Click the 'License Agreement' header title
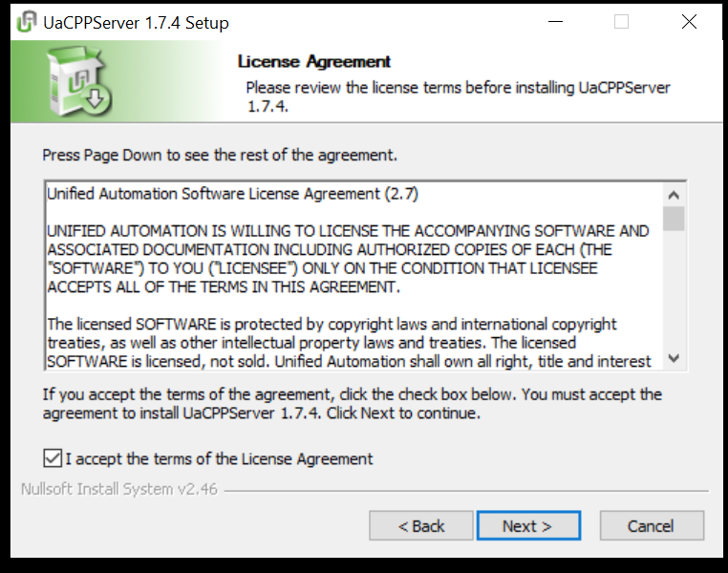This screenshot has height=573, width=728. (314, 62)
